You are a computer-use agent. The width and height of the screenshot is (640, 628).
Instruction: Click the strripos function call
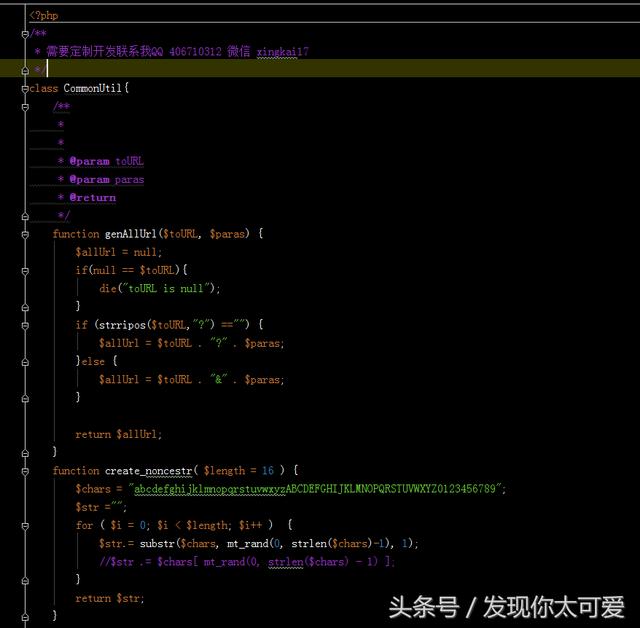point(122,325)
